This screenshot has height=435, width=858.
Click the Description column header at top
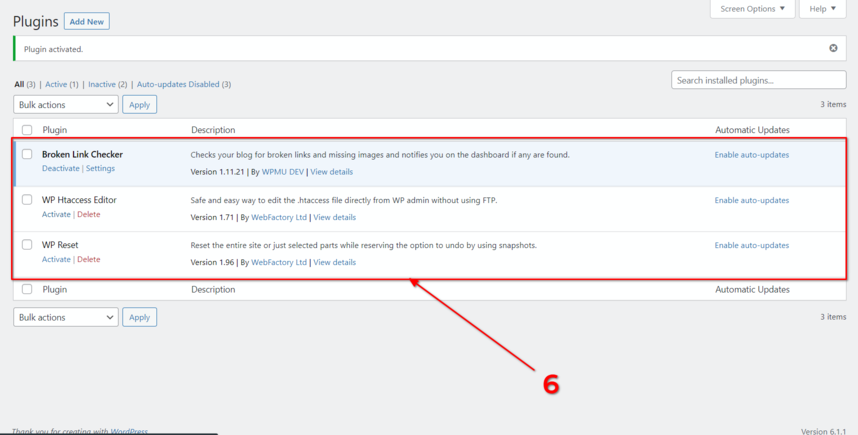(x=213, y=130)
